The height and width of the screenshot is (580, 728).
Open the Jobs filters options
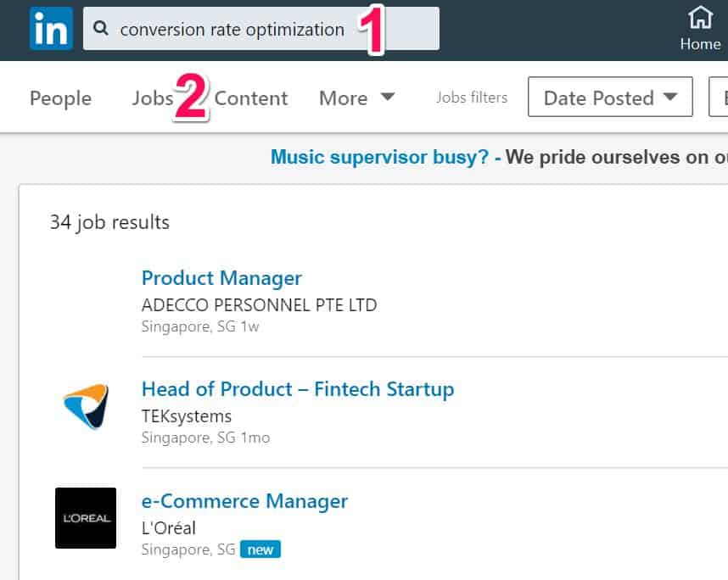click(x=471, y=97)
